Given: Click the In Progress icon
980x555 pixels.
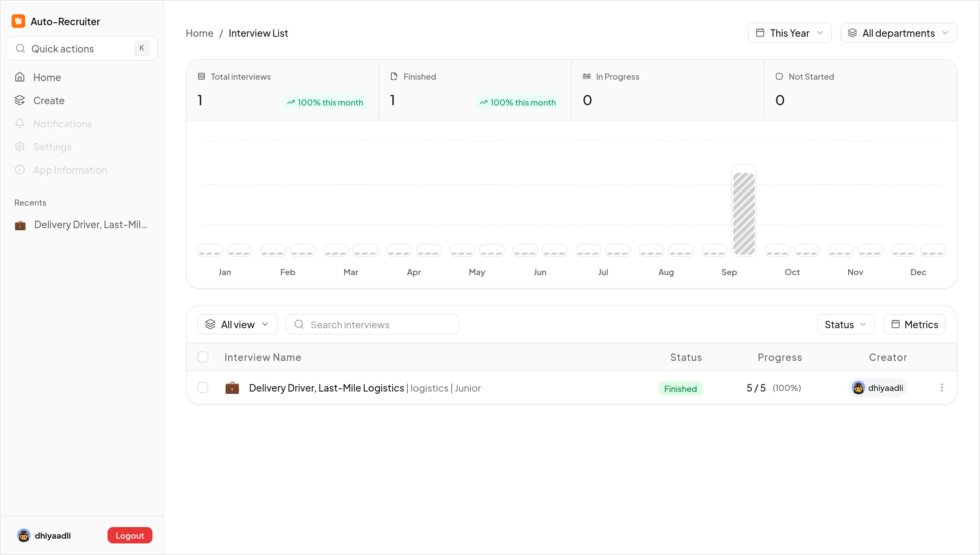Looking at the screenshot, I should pos(587,77).
